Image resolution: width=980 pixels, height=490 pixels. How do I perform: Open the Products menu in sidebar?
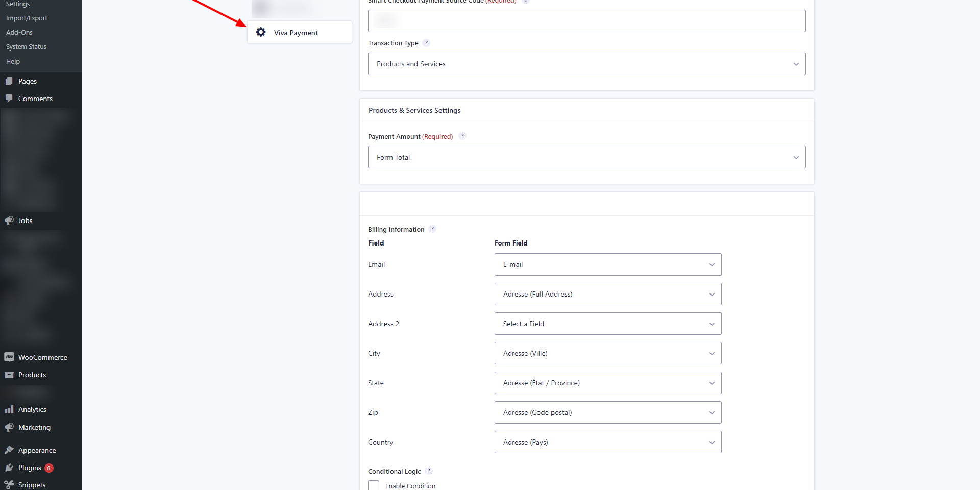(x=32, y=375)
